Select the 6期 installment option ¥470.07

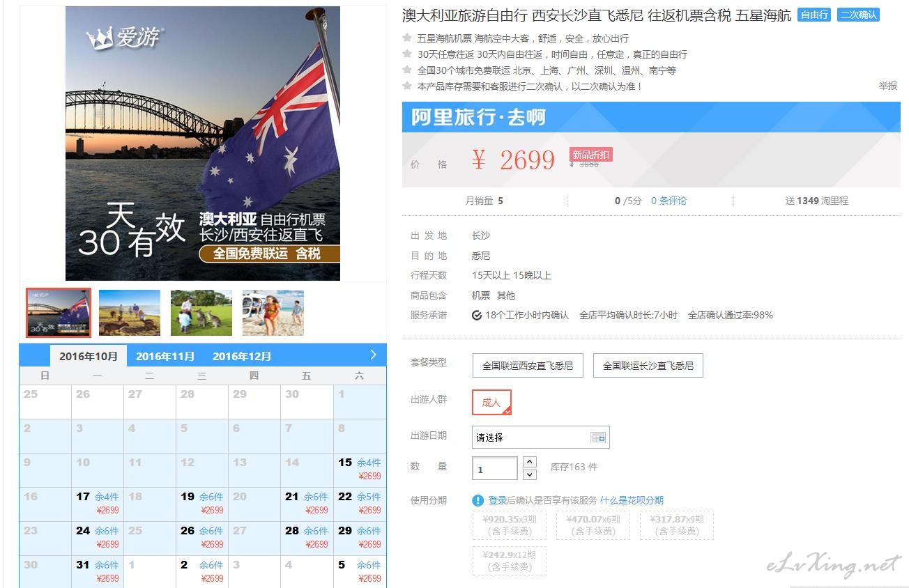pyautogui.click(x=593, y=525)
